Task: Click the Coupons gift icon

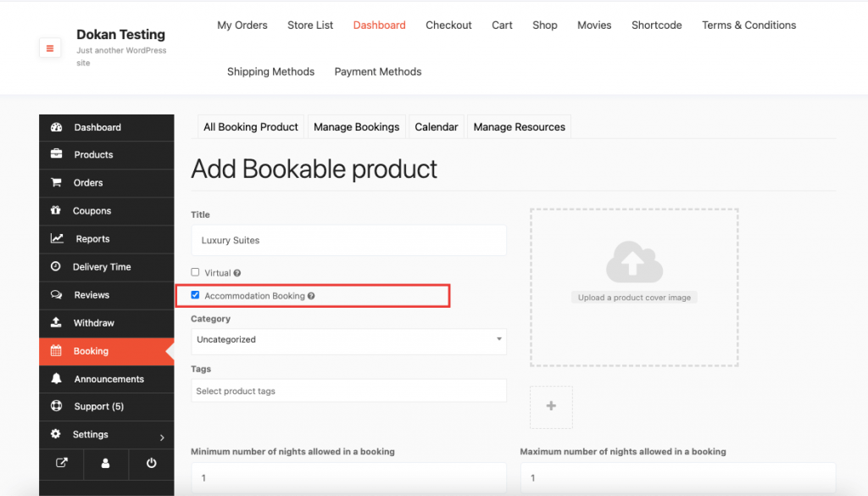Action: (55, 210)
